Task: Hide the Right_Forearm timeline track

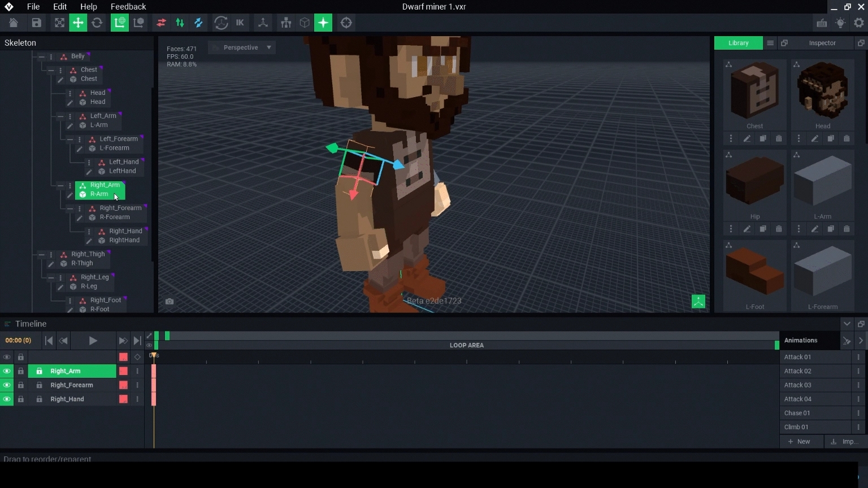Action: 7,385
